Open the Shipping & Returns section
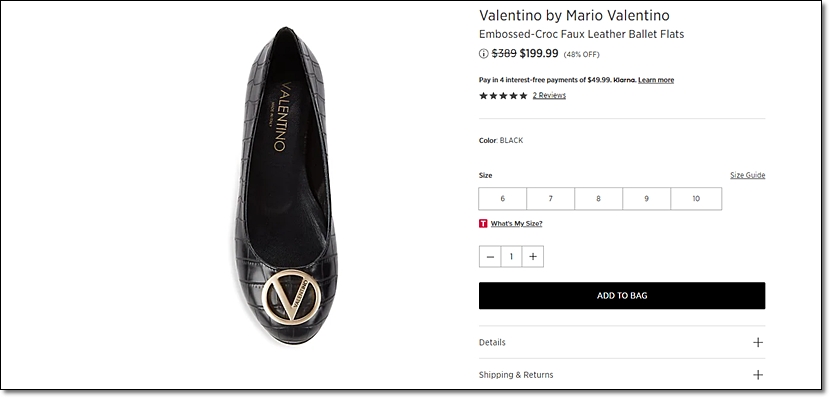830x398 pixels. pyautogui.click(x=622, y=375)
